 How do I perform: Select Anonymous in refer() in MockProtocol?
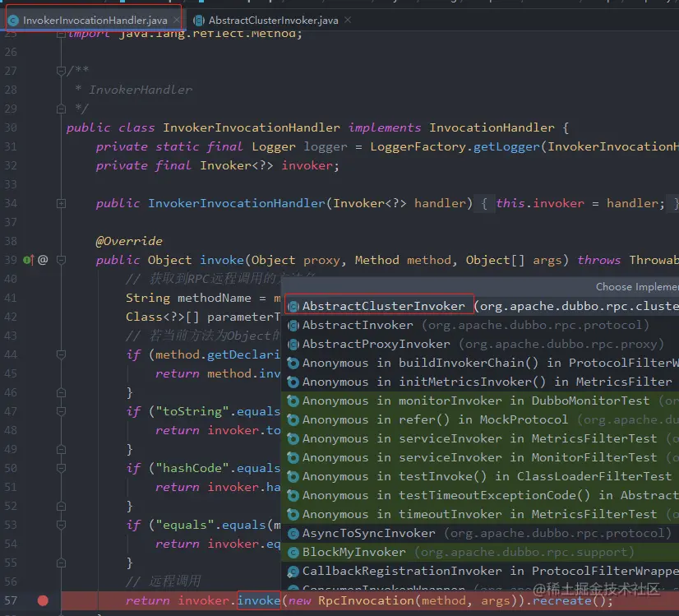tap(480, 419)
